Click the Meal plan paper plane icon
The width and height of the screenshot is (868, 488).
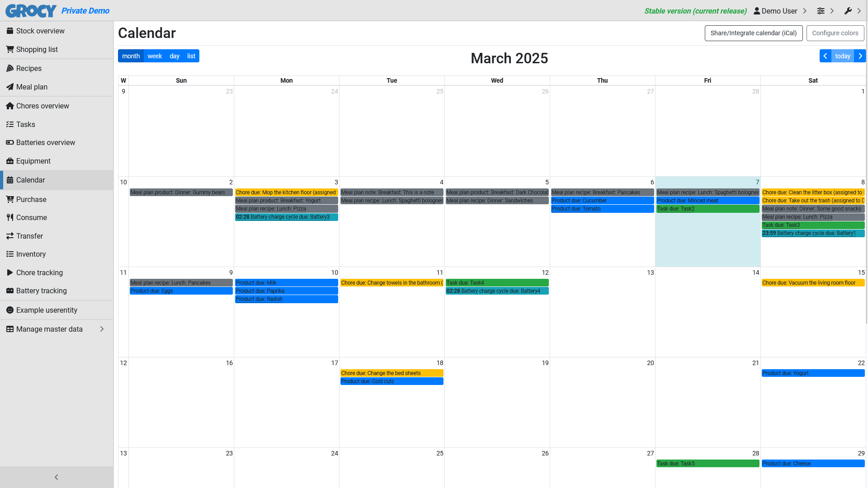10,87
